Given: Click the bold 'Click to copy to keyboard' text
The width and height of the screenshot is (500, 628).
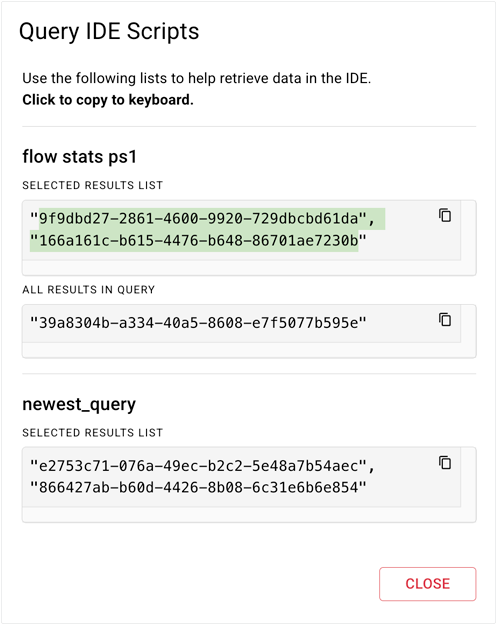Looking at the screenshot, I should coord(109,101).
